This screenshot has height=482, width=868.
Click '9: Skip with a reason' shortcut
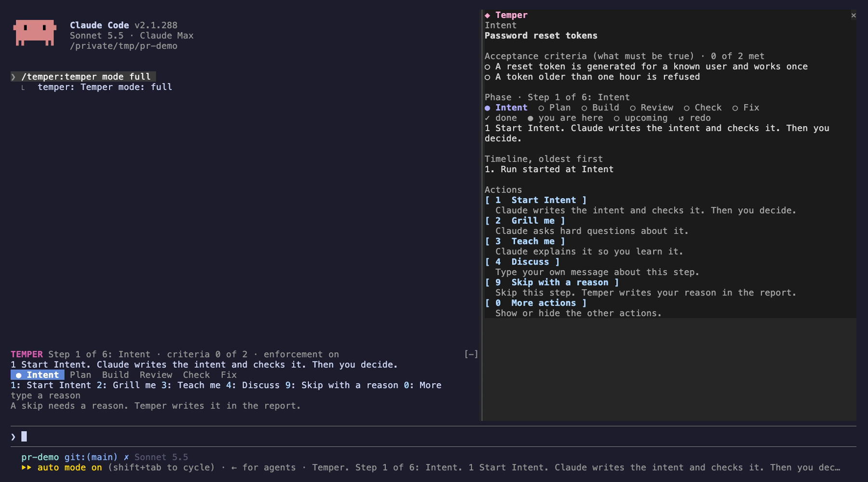(342, 385)
